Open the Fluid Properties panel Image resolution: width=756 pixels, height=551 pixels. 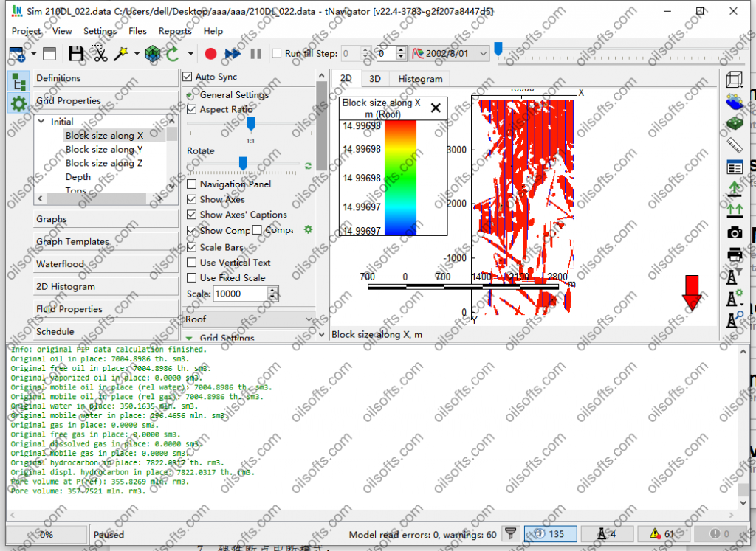(x=106, y=309)
